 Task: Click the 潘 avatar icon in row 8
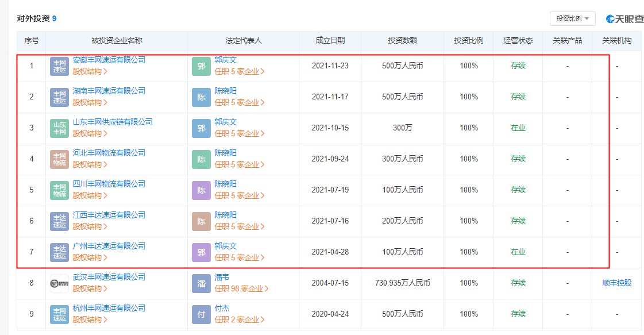(x=201, y=283)
